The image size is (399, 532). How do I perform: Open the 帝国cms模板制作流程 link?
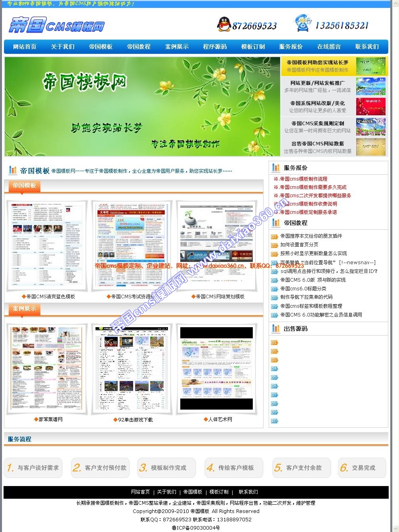point(304,179)
